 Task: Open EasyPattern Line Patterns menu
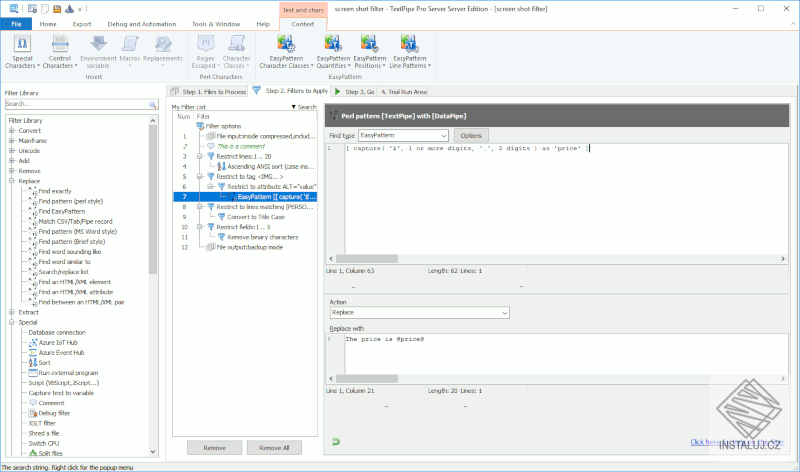click(x=410, y=52)
